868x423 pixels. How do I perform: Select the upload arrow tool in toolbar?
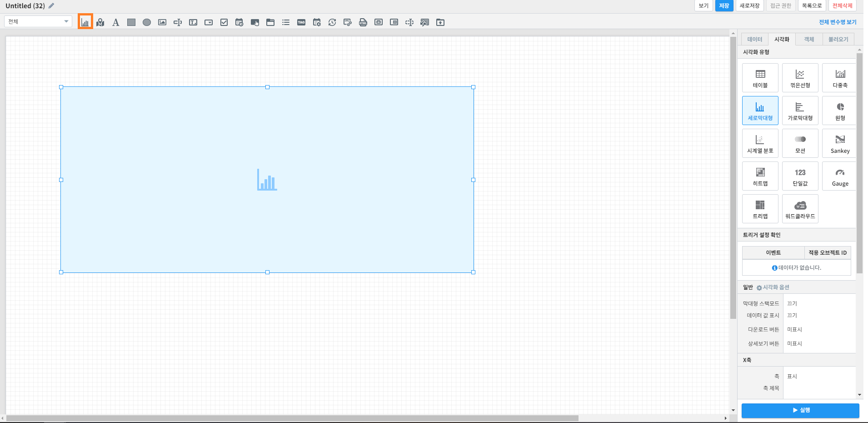(440, 22)
